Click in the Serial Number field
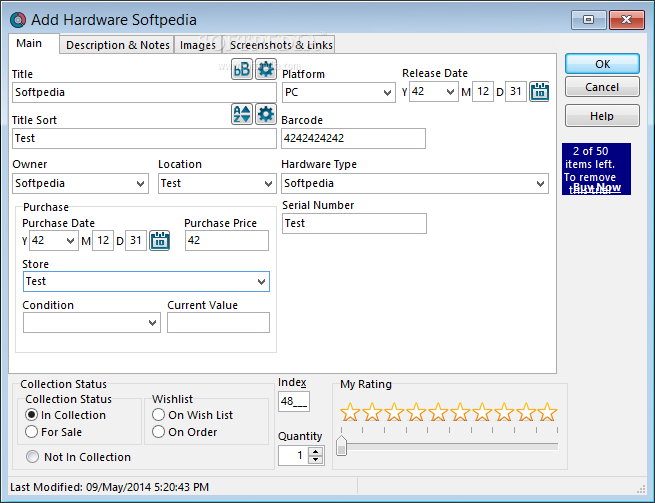This screenshot has height=503, width=655. coord(354,224)
